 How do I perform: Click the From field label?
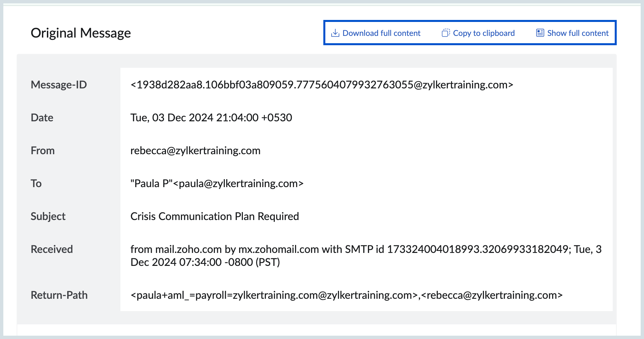43,151
